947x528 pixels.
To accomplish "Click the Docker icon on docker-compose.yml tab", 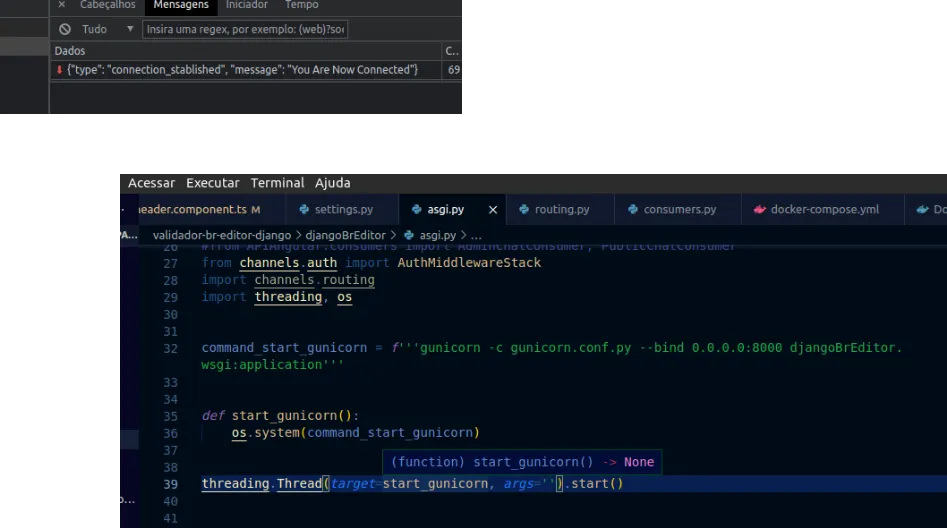I will 760,210.
